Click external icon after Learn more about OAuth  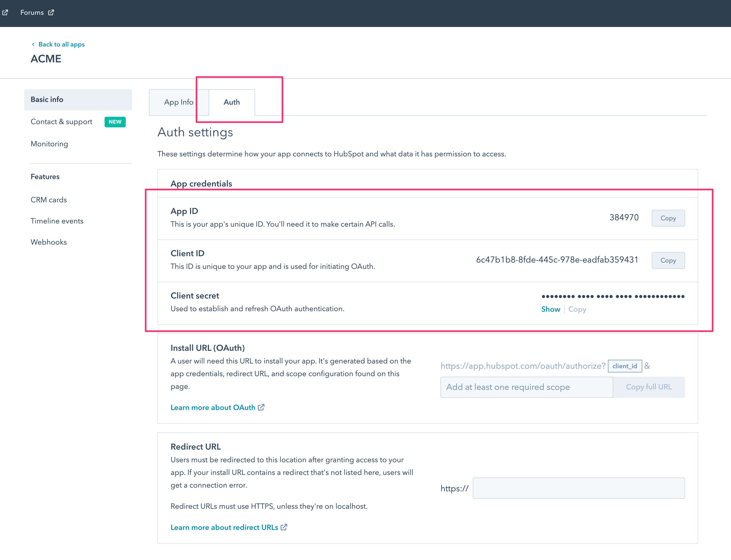pyautogui.click(x=261, y=407)
